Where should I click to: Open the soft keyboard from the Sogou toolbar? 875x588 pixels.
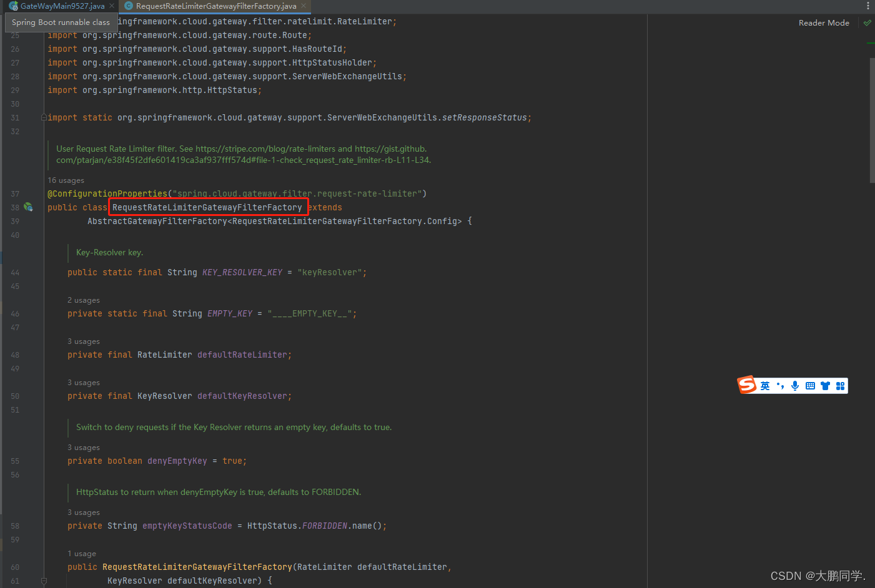[810, 386]
